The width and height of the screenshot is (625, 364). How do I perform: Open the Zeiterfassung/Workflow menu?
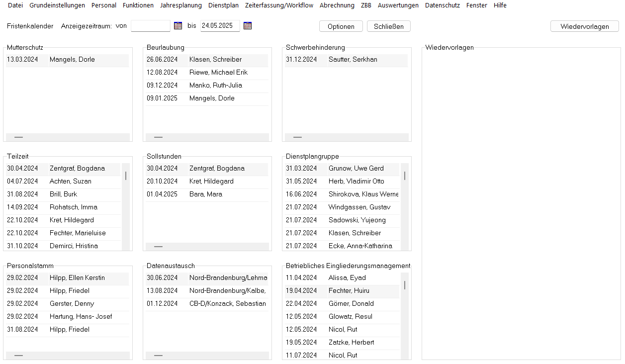click(x=279, y=5)
